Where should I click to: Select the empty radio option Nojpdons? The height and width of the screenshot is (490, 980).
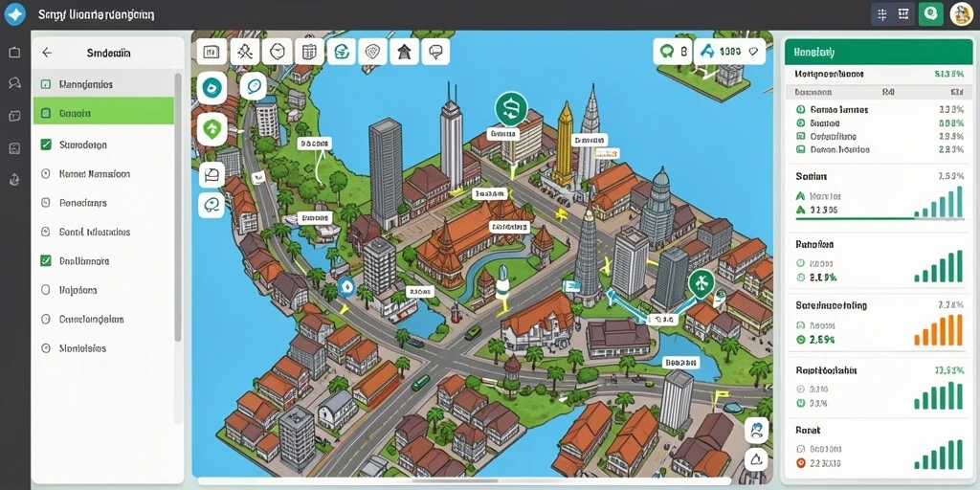[x=45, y=290]
